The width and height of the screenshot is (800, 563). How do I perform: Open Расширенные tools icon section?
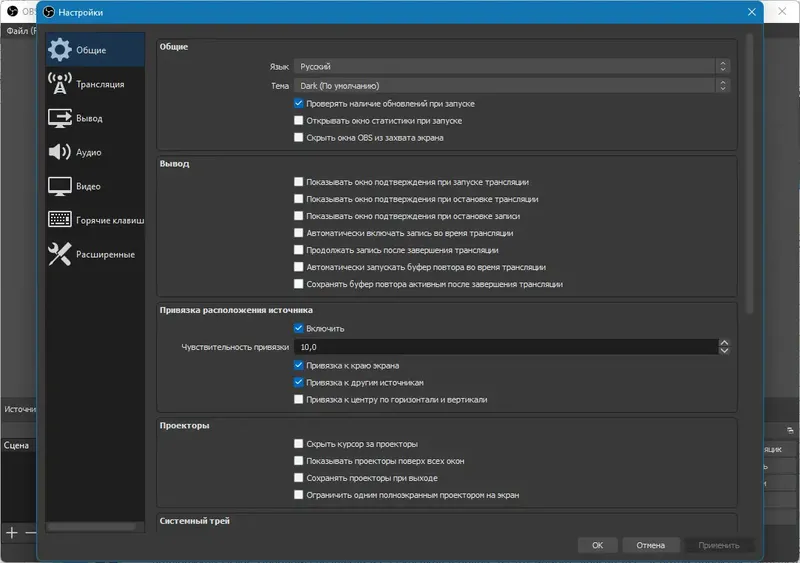(x=60, y=254)
